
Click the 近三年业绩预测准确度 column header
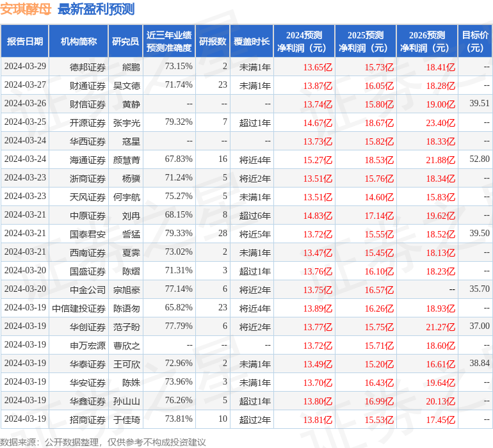pyautogui.click(x=169, y=42)
